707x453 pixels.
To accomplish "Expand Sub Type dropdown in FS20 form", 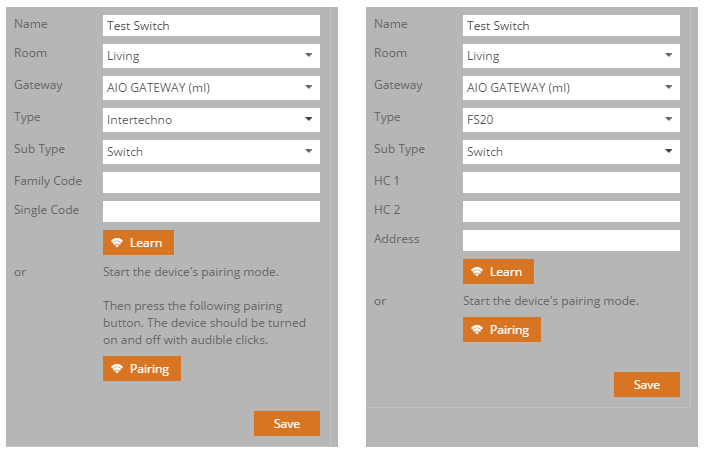I will [x=571, y=152].
